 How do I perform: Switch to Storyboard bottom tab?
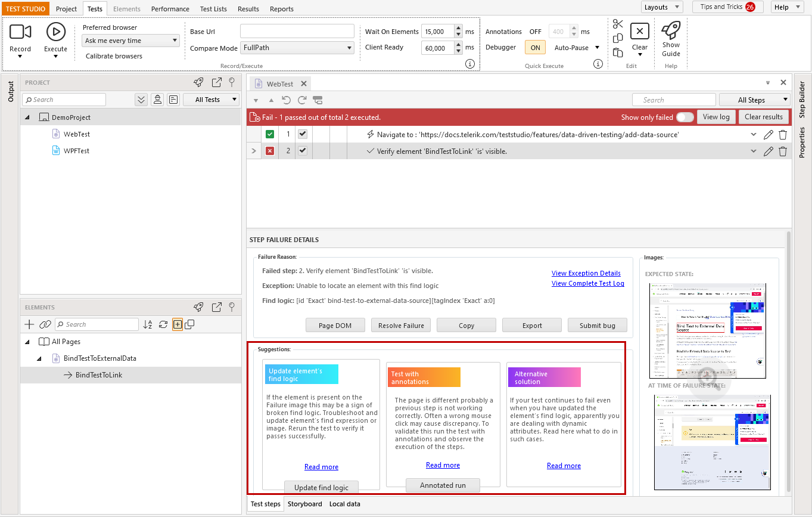pyautogui.click(x=304, y=504)
